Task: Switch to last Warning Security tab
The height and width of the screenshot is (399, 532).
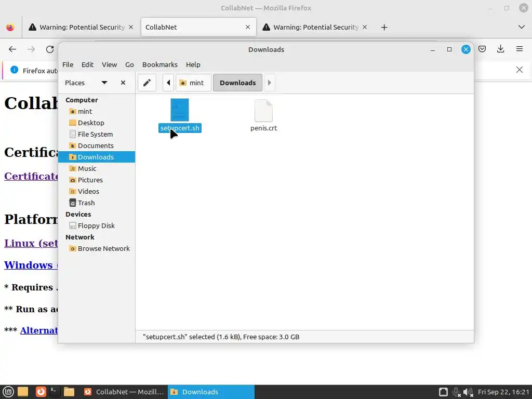Action: (315, 27)
